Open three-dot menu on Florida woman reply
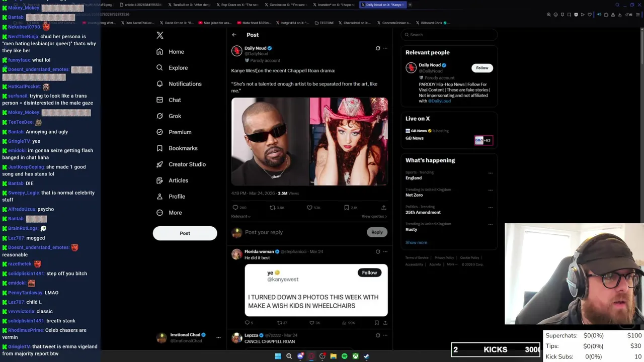The width and height of the screenshot is (644, 362). 385,251
